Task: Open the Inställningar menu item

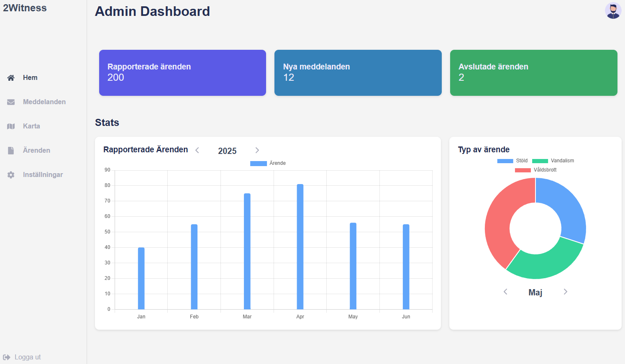Action: [43, 175]
